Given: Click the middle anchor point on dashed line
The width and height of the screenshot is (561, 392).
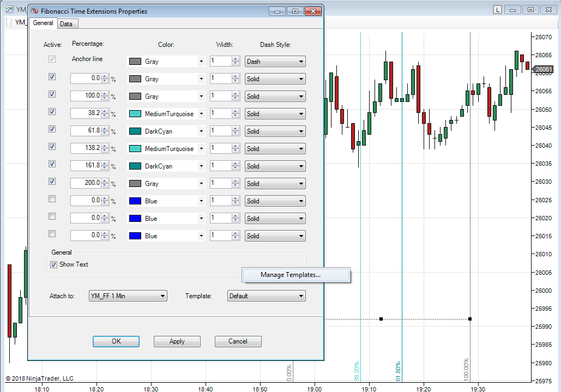Looking at the screenshot, I should tap(381, 319).
